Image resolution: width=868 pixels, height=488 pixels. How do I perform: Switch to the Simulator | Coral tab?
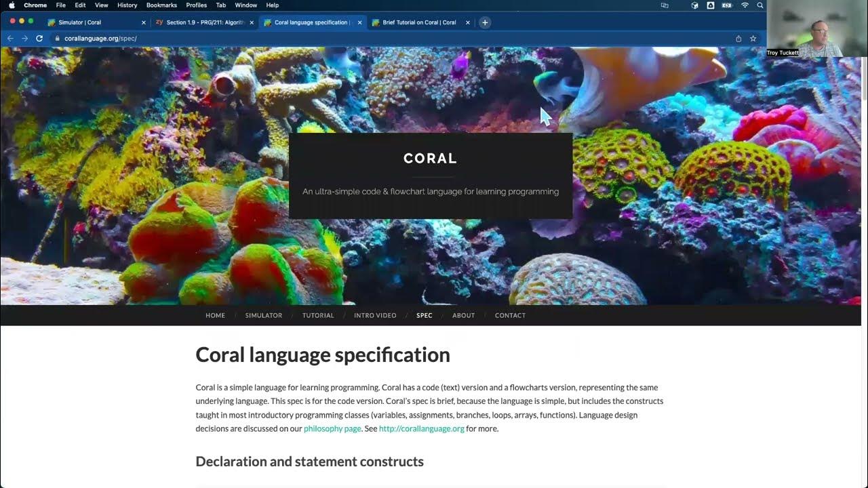click(95, 22)
